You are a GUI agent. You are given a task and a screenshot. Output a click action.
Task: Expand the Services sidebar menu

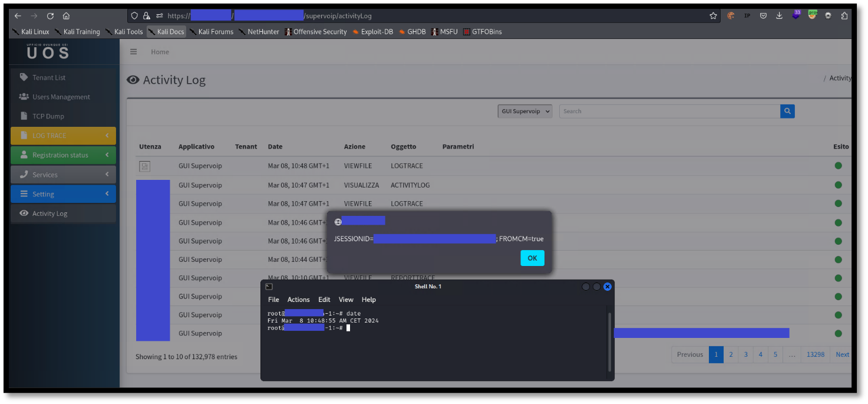click(x=63, y=175)
